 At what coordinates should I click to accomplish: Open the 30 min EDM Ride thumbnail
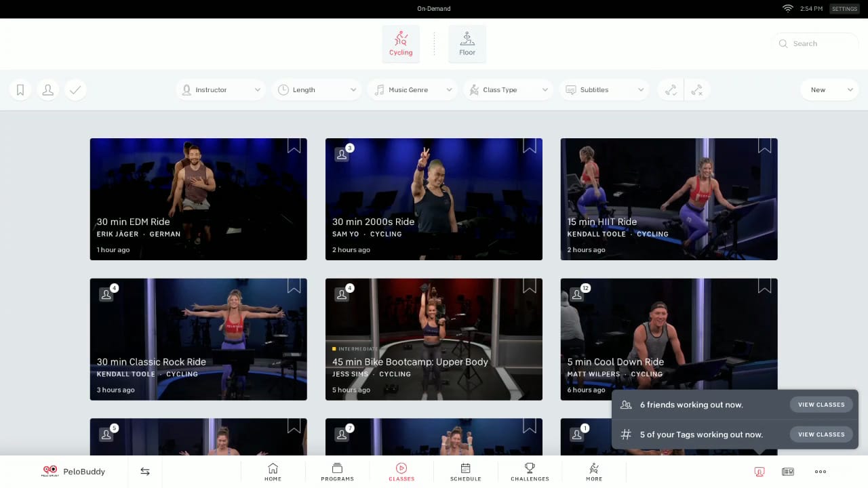click(198, 199)
